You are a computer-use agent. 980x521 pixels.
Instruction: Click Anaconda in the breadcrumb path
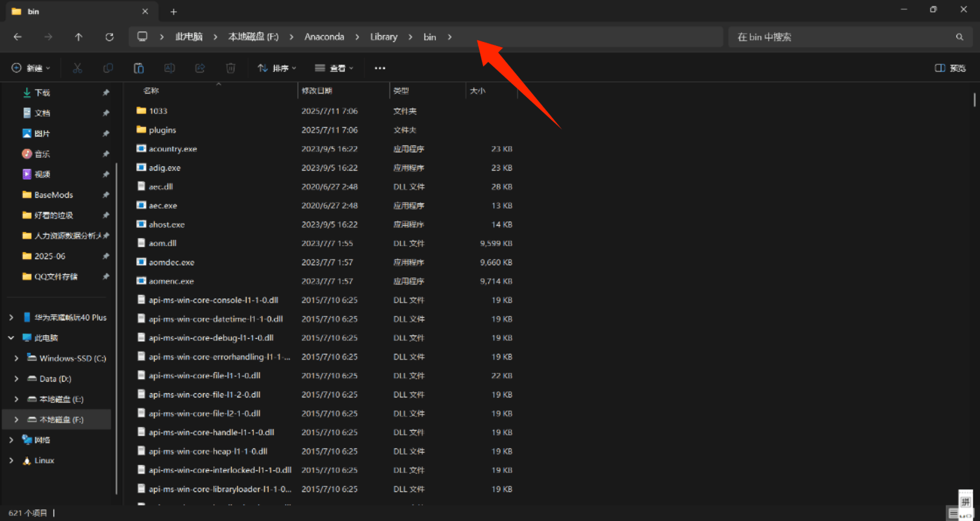point(324,37)
